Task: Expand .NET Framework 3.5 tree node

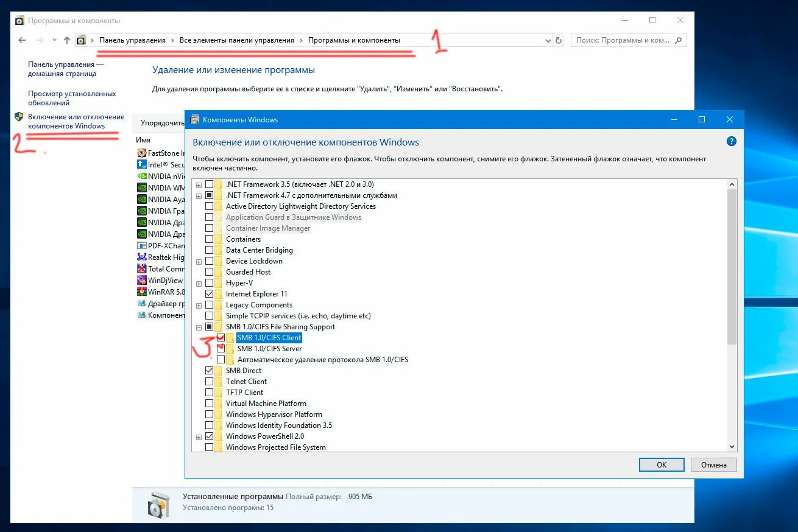Action: [199, 184]
